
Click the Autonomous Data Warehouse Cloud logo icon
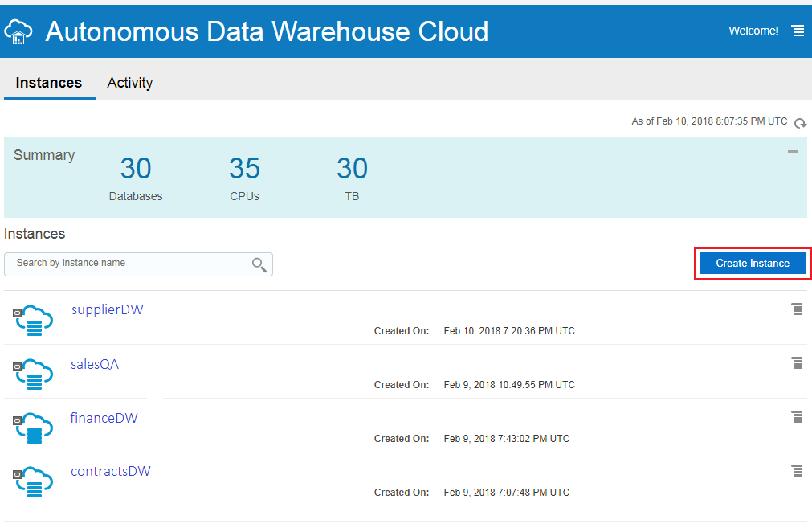point(18,31)
